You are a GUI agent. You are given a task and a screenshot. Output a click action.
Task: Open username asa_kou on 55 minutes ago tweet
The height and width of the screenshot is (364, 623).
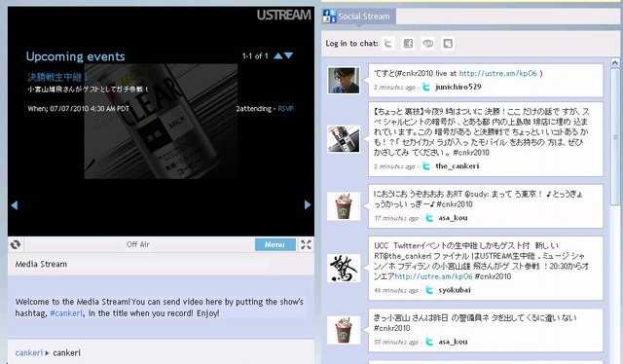(453, 342)
